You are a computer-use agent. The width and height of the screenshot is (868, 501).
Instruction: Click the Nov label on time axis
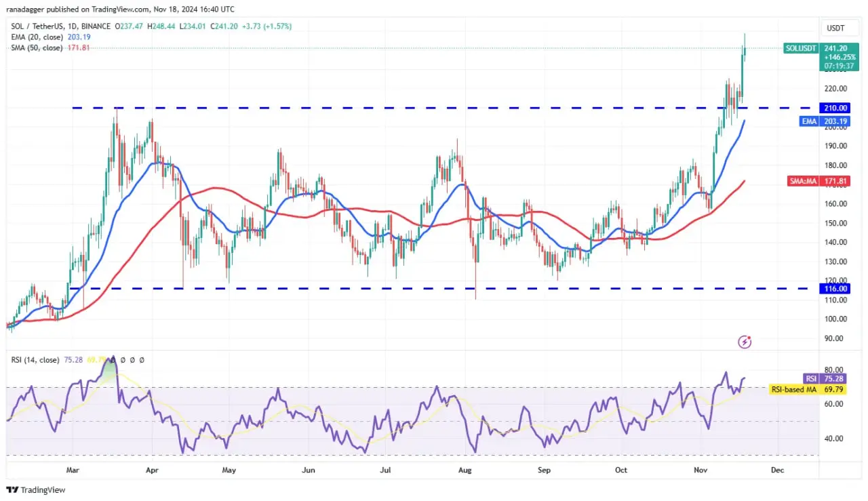tap(699, 469)
